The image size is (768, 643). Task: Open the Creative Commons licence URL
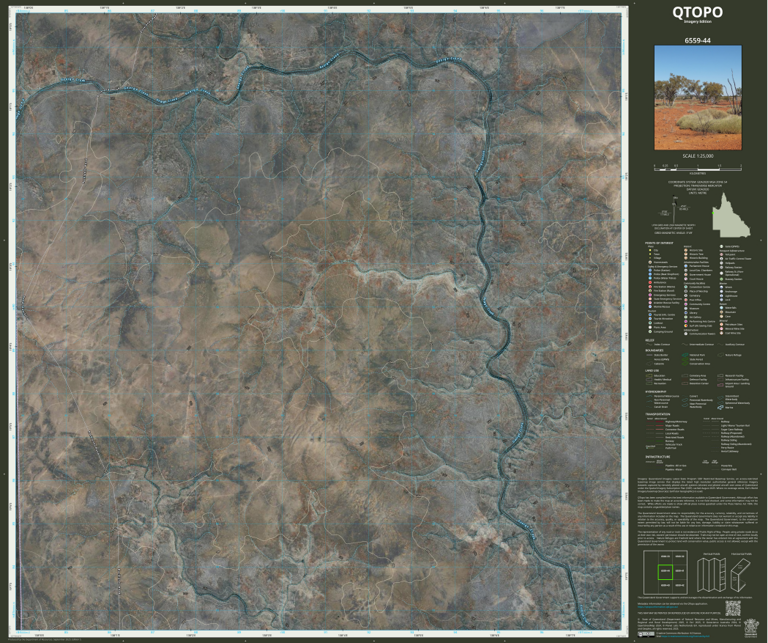click(685, 636)
